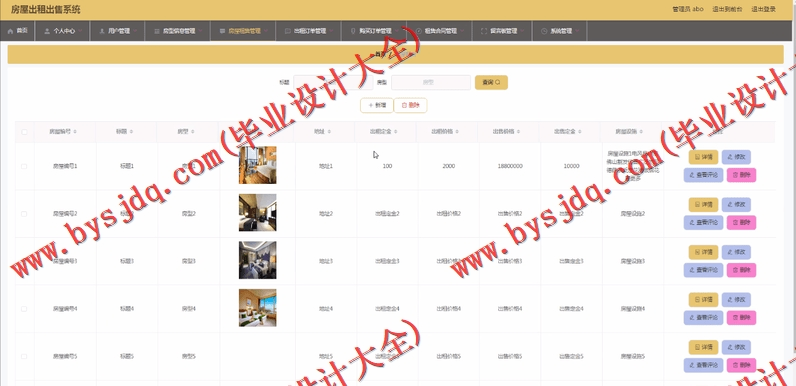Expand the 购买订单管理 dropdown arrow
This screenshot has height=386, width=796.
[397, 31]
